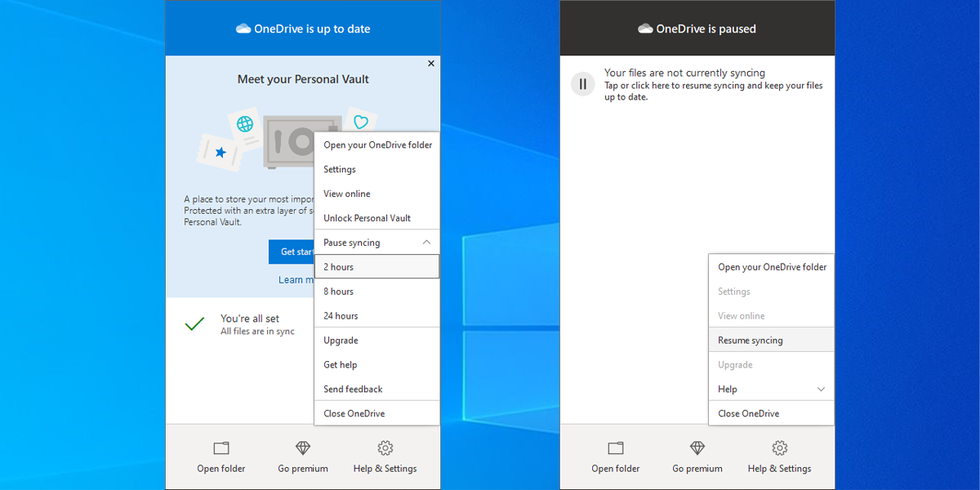
Task: Pause syncing for 8 hours
Action: coord(377,292)
